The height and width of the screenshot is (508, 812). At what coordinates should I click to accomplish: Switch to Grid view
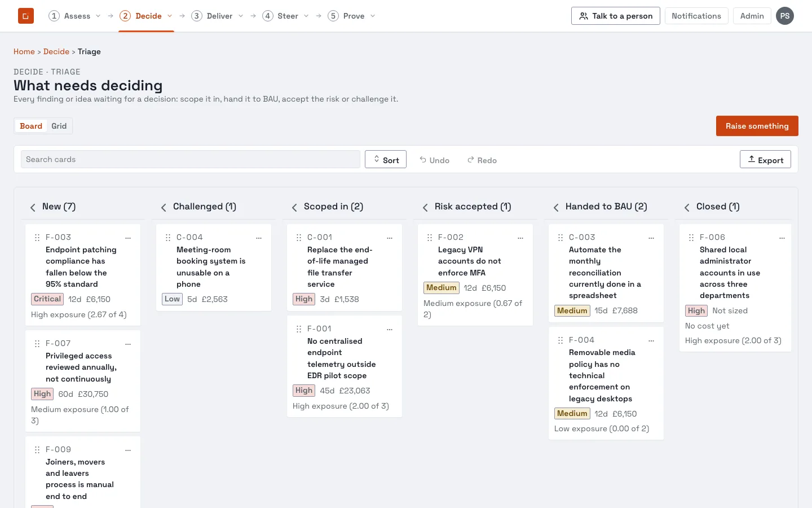pyautogui.click(x=59, y=126)
